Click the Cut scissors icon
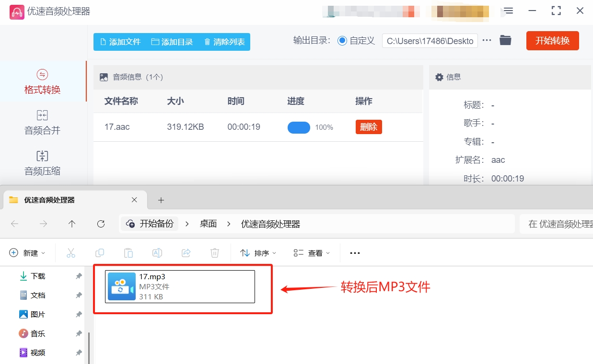 coord(71,253)
